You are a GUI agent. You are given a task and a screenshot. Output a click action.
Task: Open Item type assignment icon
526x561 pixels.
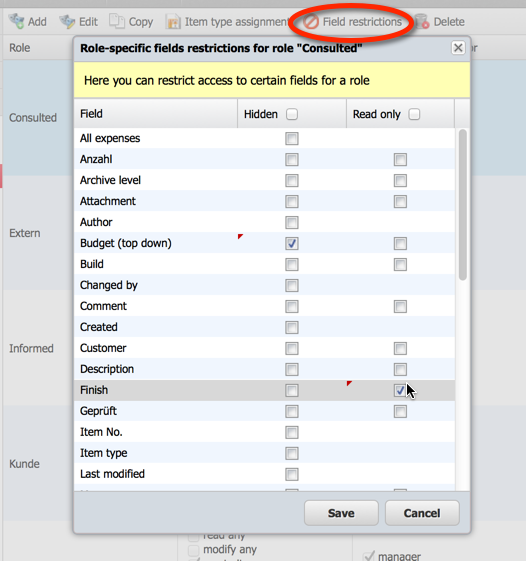173,21
